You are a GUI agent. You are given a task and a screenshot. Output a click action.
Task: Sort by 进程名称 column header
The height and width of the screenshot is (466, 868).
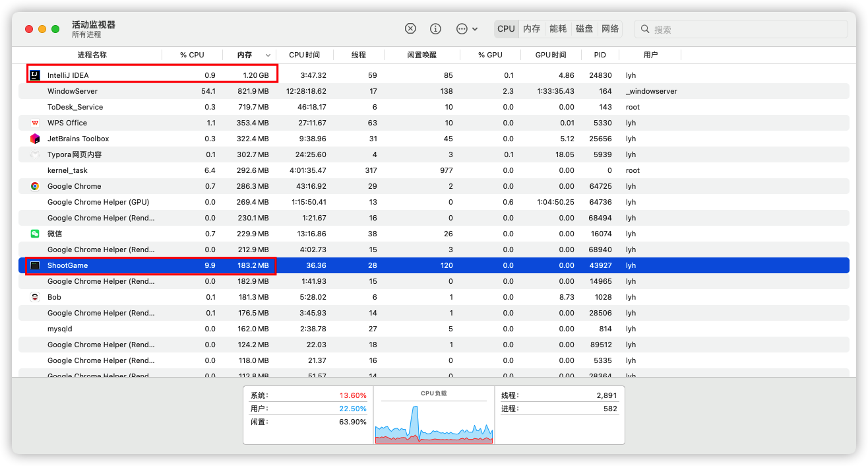(x=92, y=55)
